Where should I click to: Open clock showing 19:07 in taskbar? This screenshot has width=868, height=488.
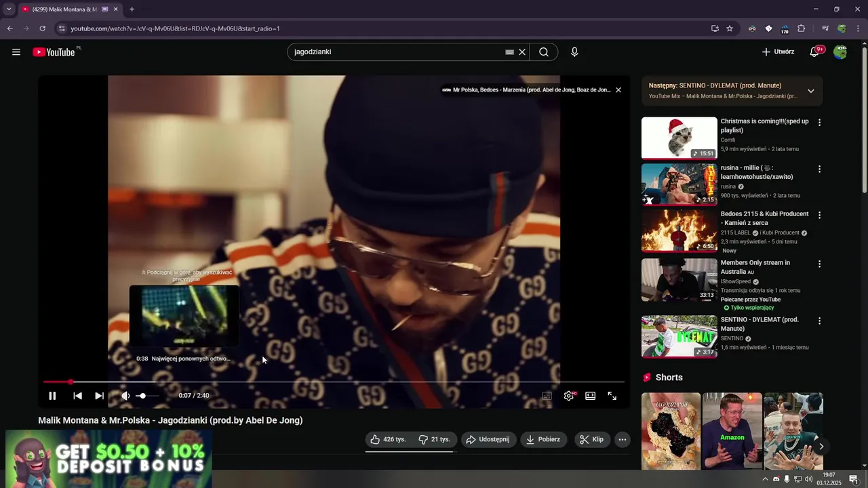click(829, 479)
